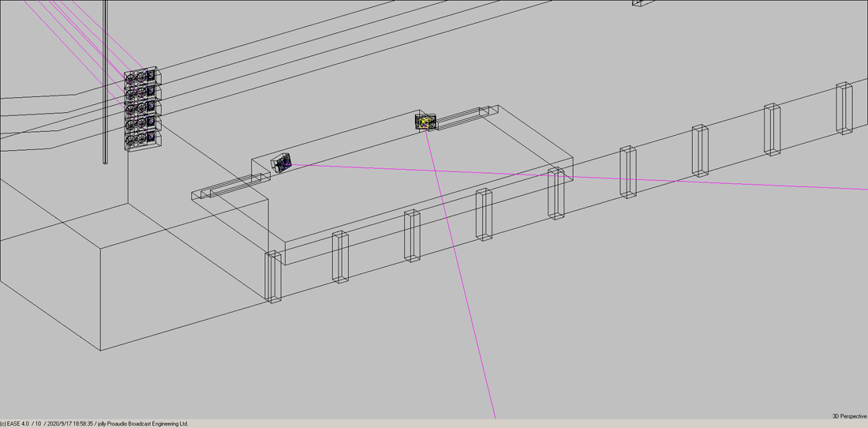Click the middle cabinet of the line array

(x=140, y=108)
